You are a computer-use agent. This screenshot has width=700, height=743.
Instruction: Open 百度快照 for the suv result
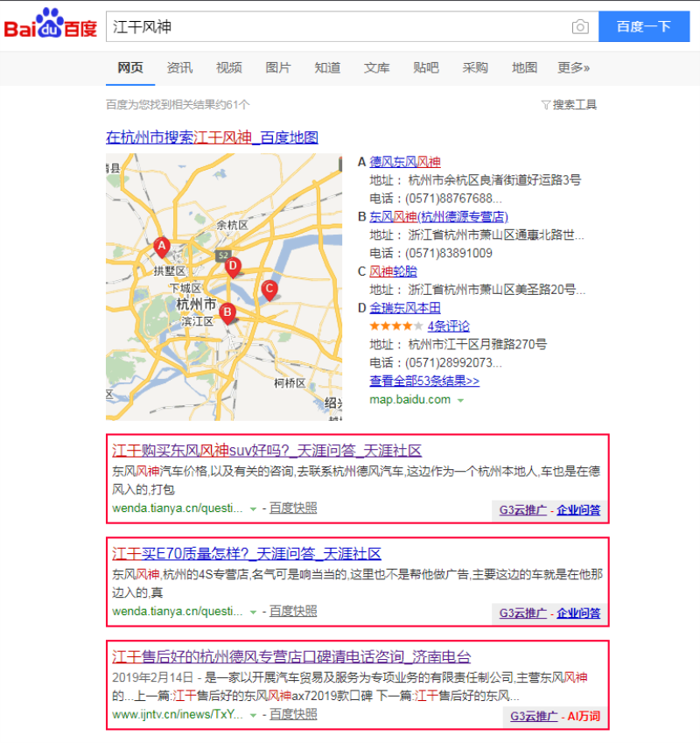293,508
